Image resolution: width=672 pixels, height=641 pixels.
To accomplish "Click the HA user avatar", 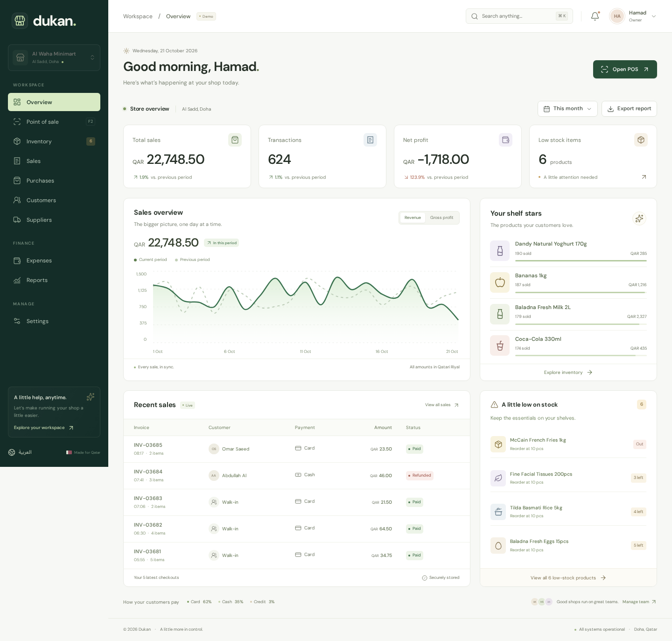I will pyautogui.click(x=617, y=16).
